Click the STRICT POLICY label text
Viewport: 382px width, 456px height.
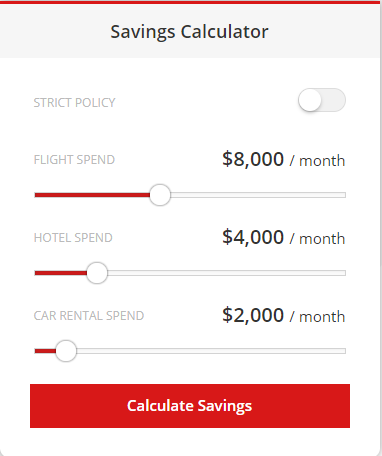click(x=74, y=103)
